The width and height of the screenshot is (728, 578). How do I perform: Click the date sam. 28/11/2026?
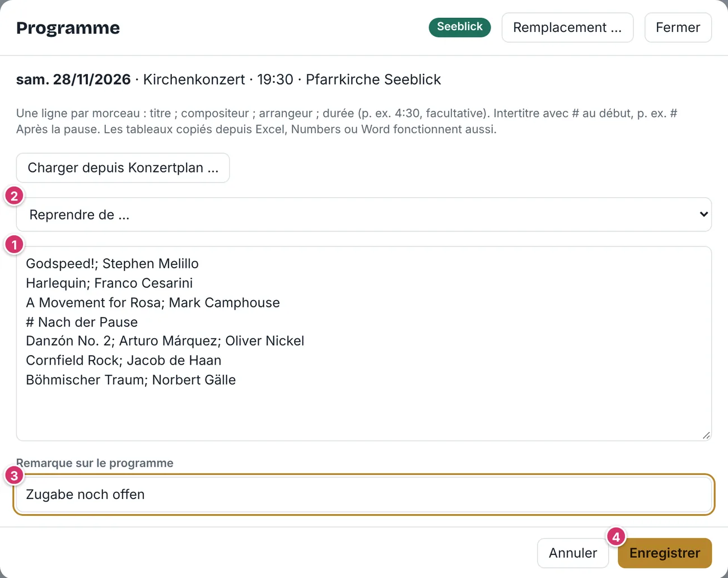tap(73, 80)
